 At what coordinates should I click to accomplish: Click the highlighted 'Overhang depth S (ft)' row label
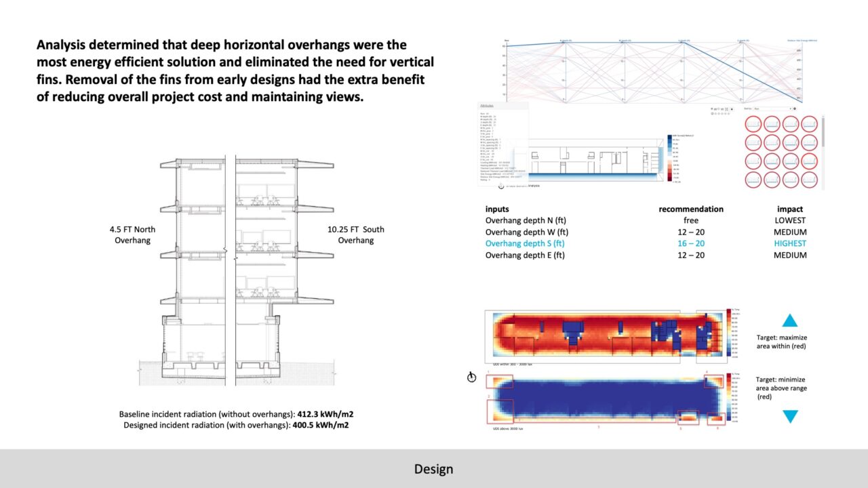525,243
